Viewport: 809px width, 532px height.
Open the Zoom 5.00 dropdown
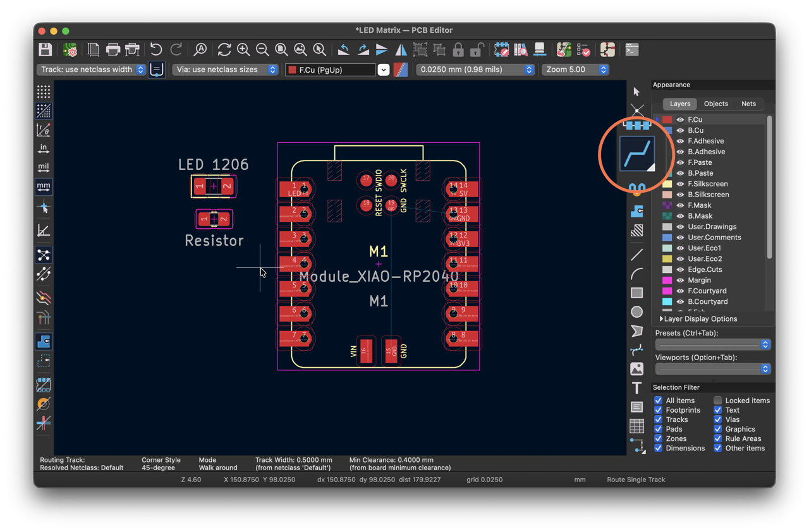pyautogui.click(x=575, y=70)
